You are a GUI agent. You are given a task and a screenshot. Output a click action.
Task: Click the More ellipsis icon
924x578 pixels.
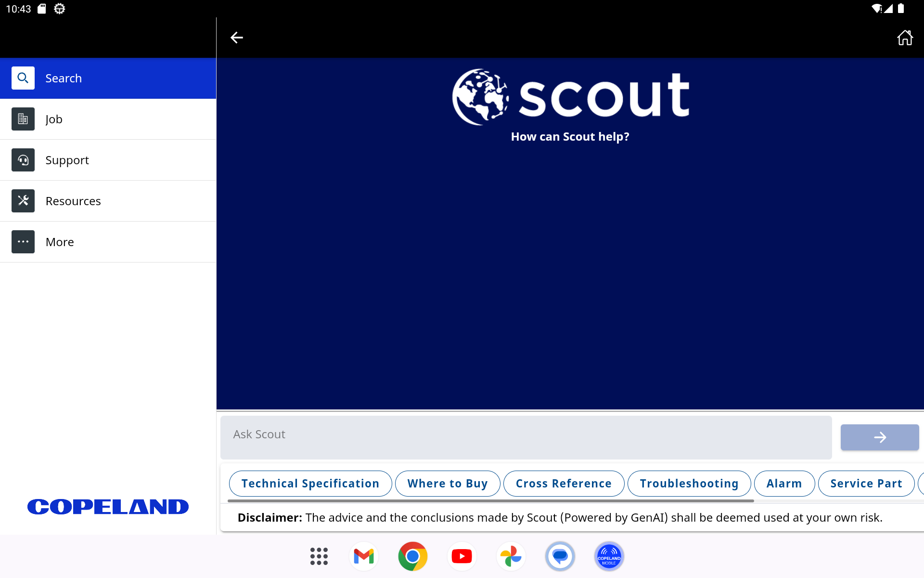tap(23, 242)
